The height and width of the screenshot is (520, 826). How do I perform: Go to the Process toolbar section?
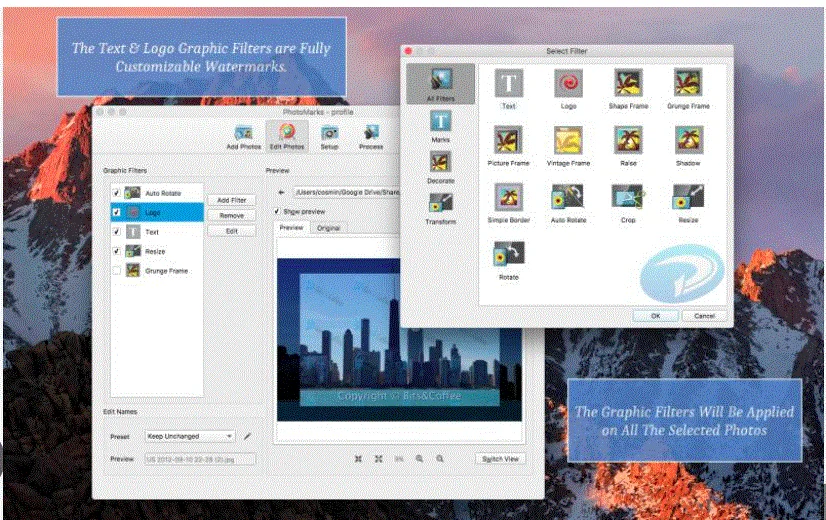click(x=371, y=138)
